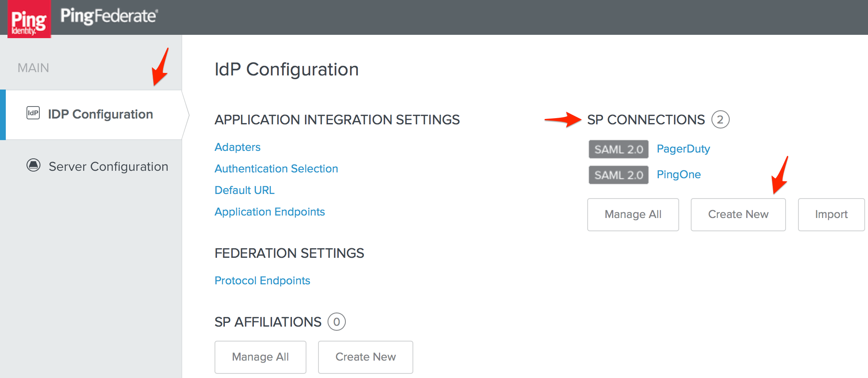The height and width of the screenshot is (378, 868).
Task: Click the Ping Identity logo
Action: (29, 19)
